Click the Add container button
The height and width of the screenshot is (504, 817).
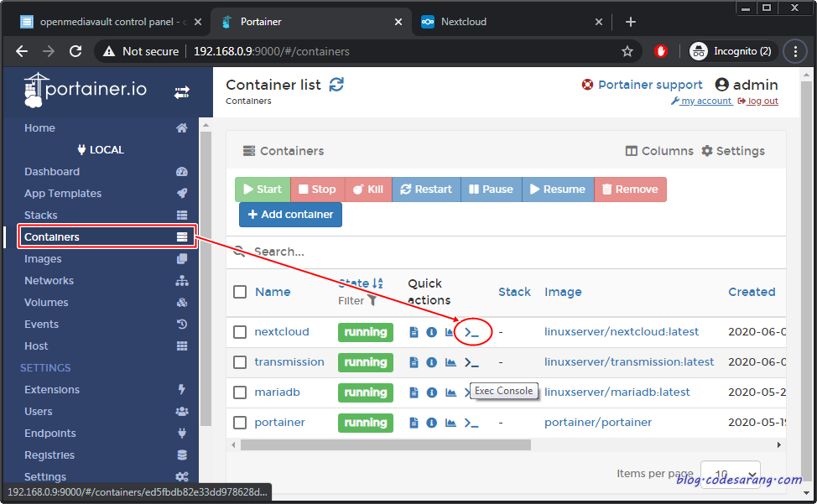291,215
